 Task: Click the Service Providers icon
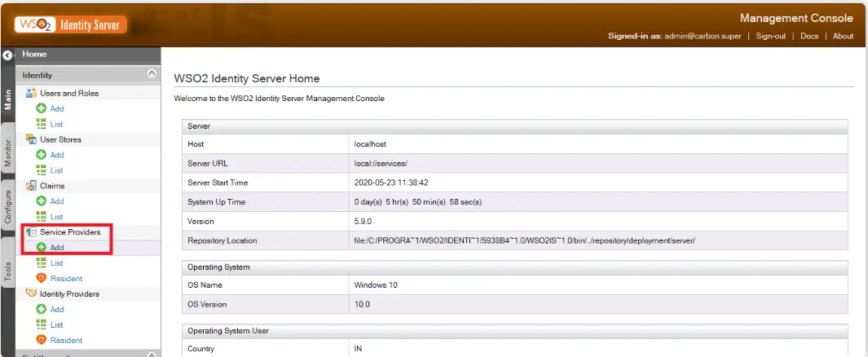point(31,232)
